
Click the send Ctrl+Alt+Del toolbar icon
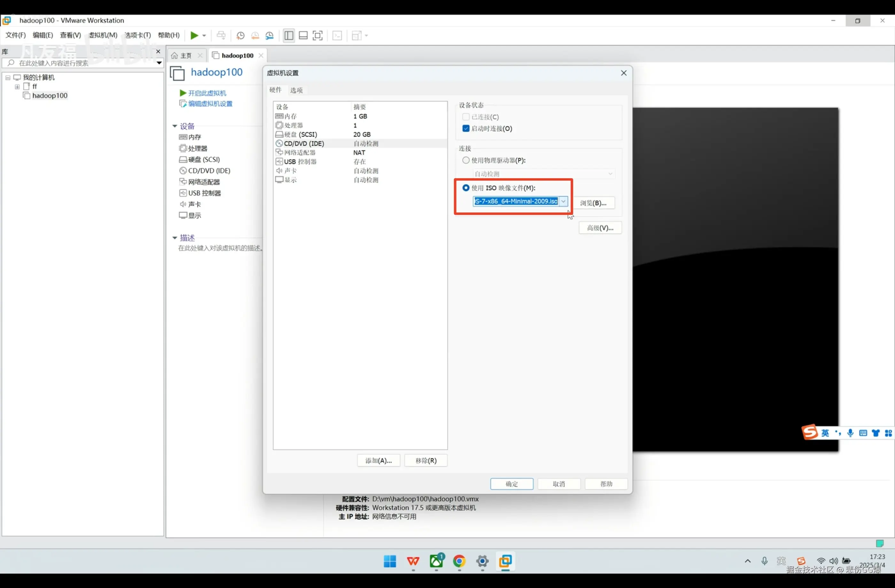click(x=221, y=35)
